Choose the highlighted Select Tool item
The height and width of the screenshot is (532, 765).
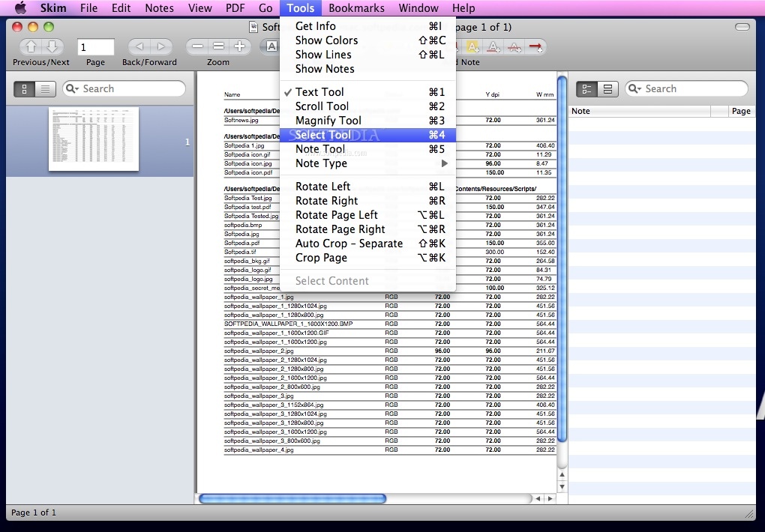[x=367, y=135]
